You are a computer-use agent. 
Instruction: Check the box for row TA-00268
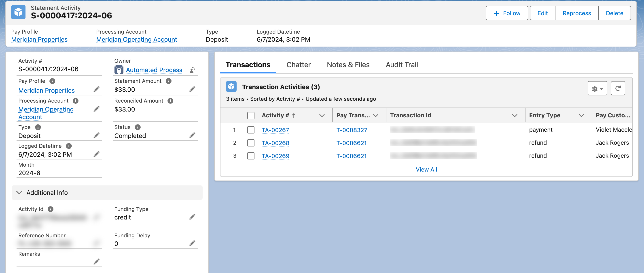coord(251,143)
